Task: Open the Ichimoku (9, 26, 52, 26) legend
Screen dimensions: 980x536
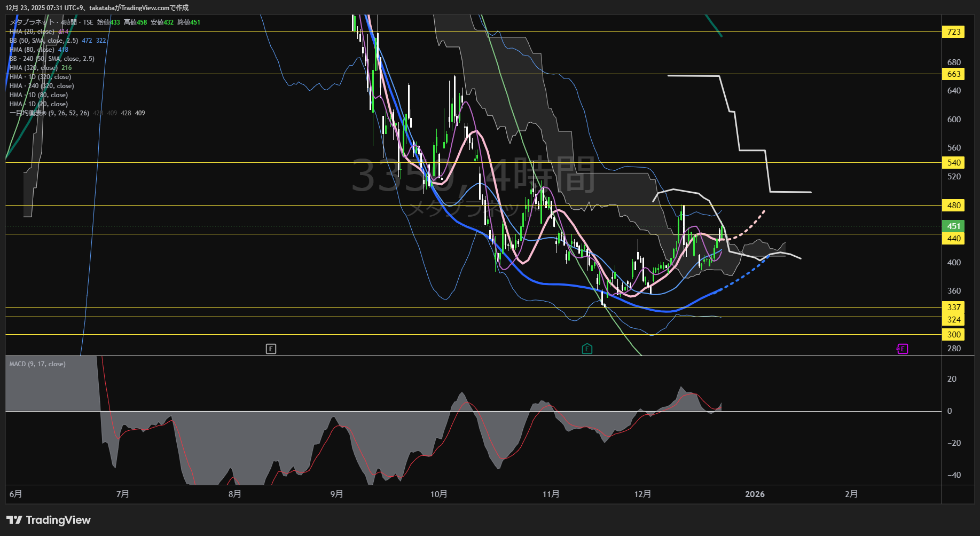Action: [x=49, y=113]
